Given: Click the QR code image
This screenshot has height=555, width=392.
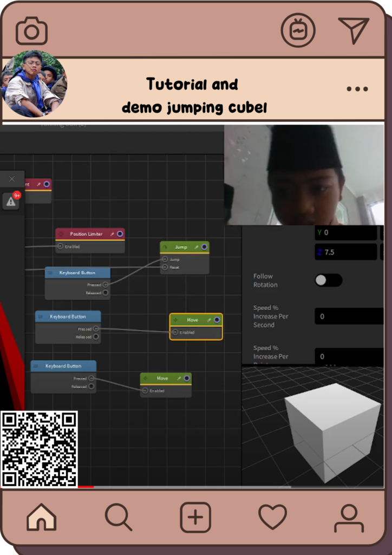Looking at the screenshot, I should pos(39,449).
